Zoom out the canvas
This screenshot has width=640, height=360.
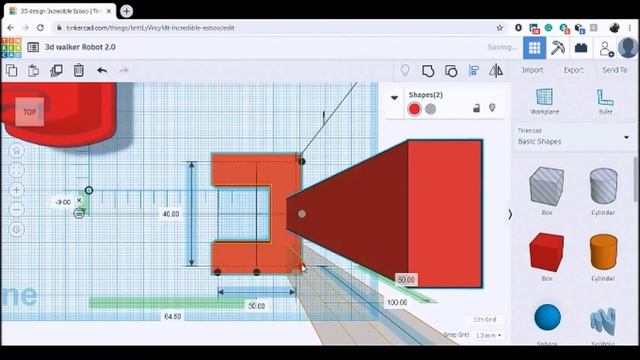[17, 210]
